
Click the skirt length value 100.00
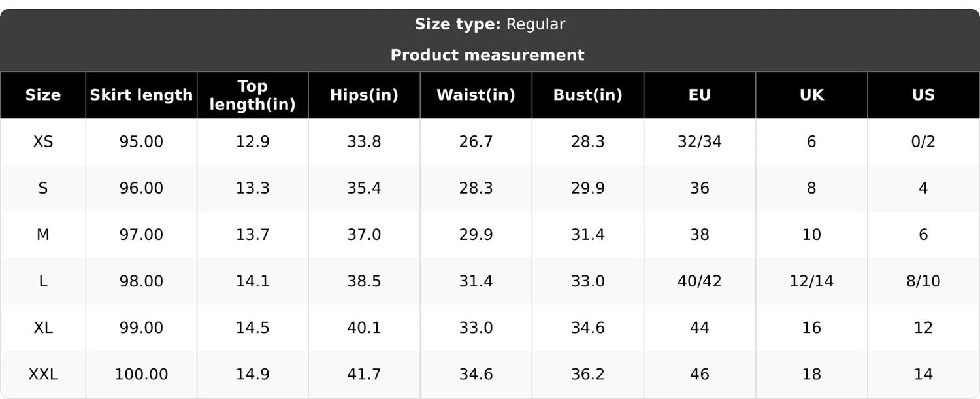(x=141, y=374)
